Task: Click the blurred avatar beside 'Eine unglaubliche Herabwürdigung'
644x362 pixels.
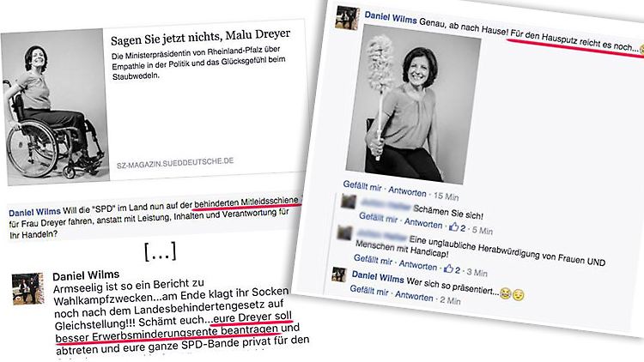Action: [x=343, y=232]
